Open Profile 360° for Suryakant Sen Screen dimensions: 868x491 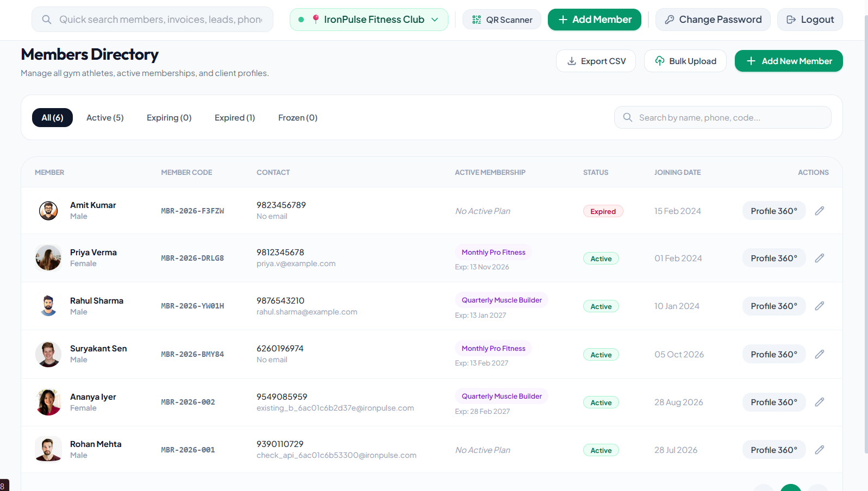coord(774,354)
